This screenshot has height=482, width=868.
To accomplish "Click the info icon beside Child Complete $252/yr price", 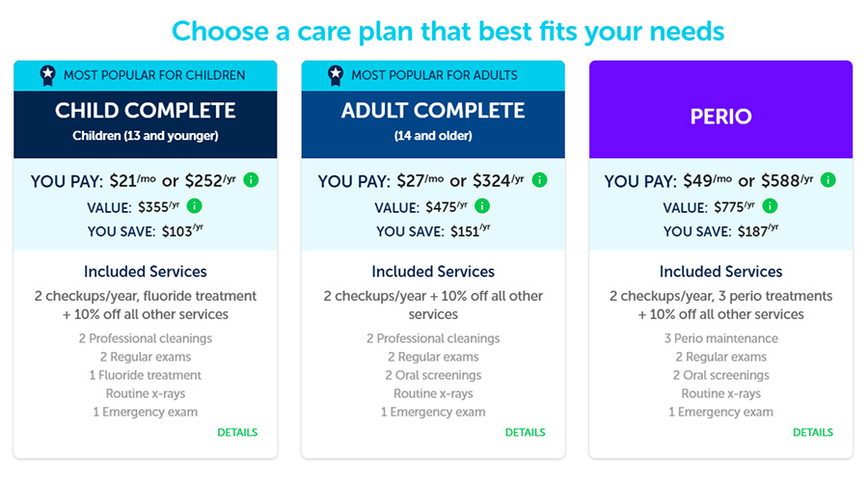I will coord(251,180).
